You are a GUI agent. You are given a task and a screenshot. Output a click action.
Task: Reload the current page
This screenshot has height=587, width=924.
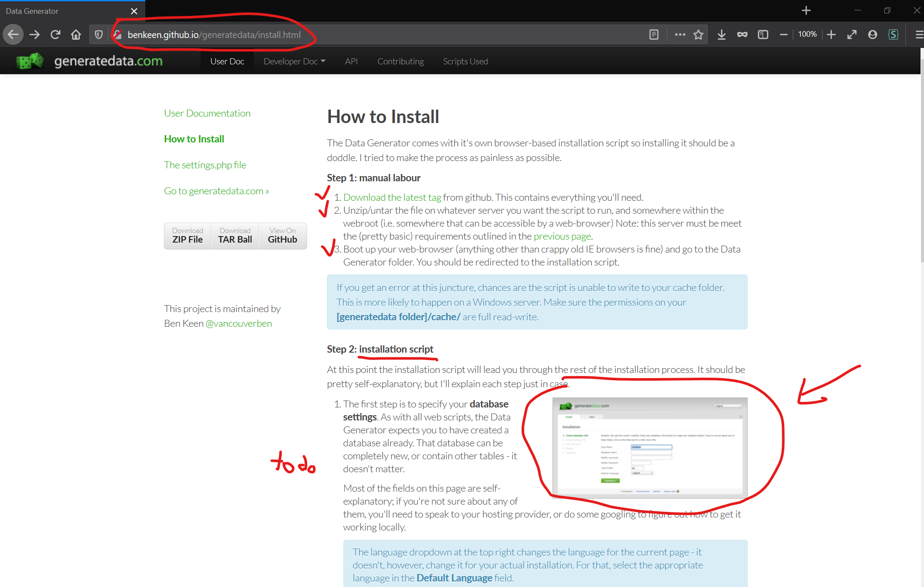[55, 35]
